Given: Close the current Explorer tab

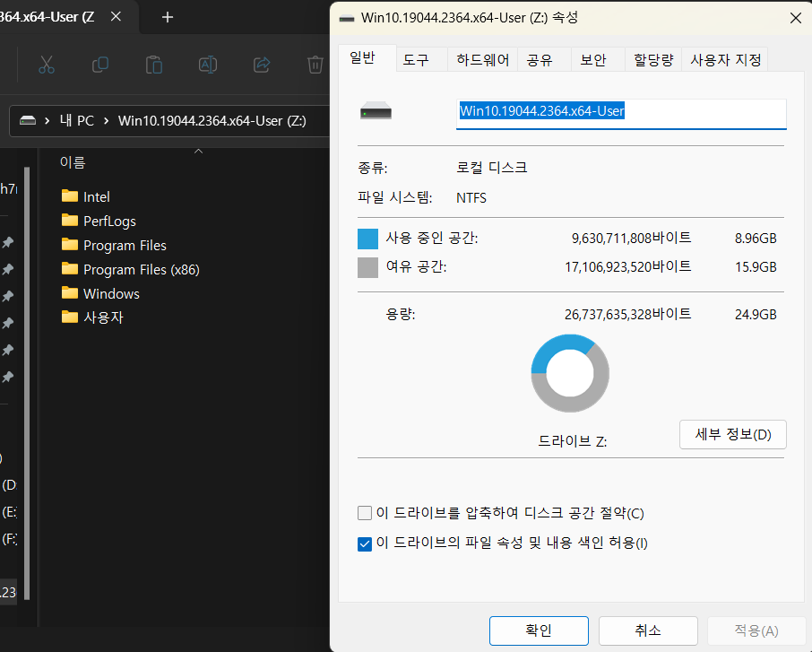Looking at the screenshot, I should point(116,16).
